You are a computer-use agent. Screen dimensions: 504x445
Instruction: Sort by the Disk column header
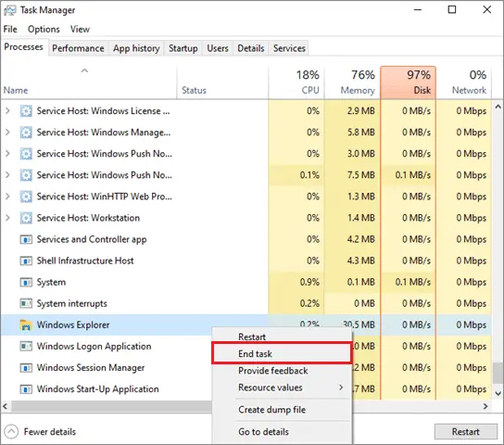(409, 83)
